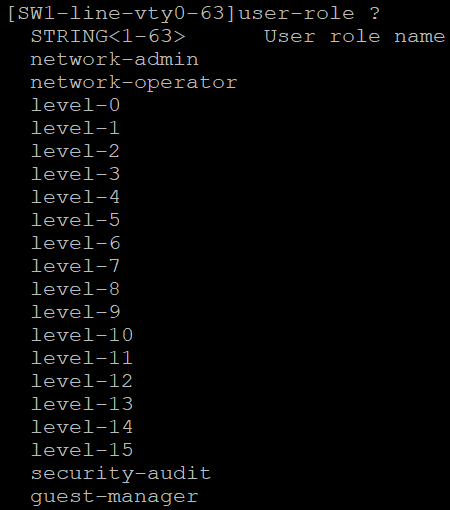Click the User role name description

click(x=355, y=37)
